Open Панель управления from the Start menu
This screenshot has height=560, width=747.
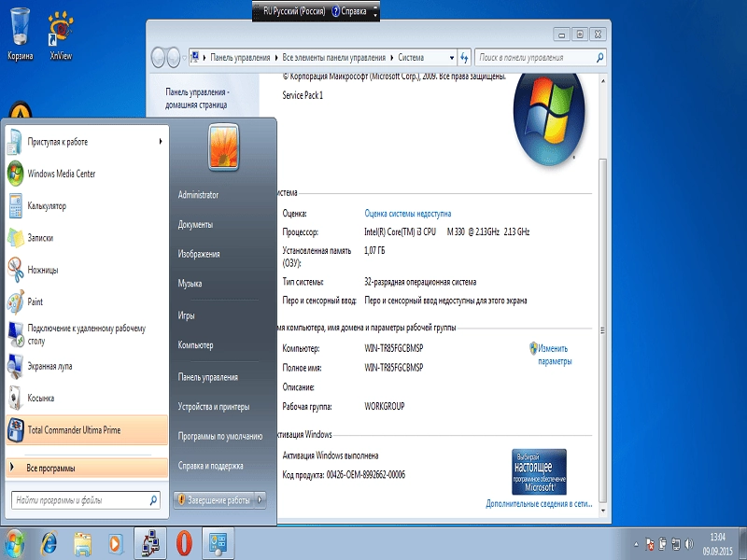[207, 377]
